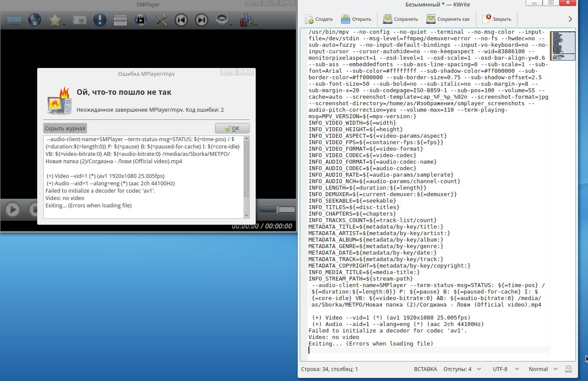Viewport: 588px width, 381px height.
Task: Click the file info exclamation icon
Action: pos(100,20)
